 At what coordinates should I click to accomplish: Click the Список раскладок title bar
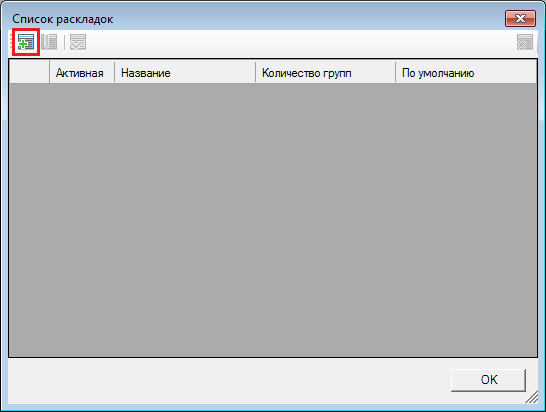258,19
